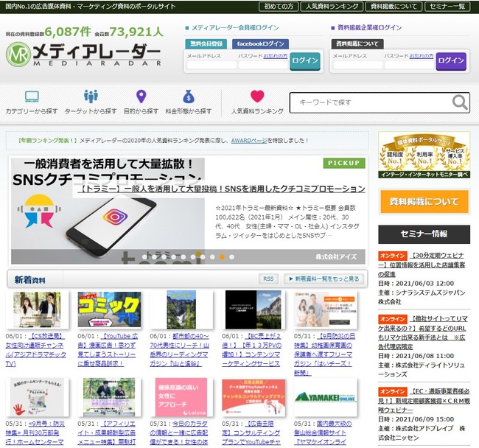This screenshot has width=479, height=448.
Task: Click member お忘れの方 password link
Action: coord(276,56)
